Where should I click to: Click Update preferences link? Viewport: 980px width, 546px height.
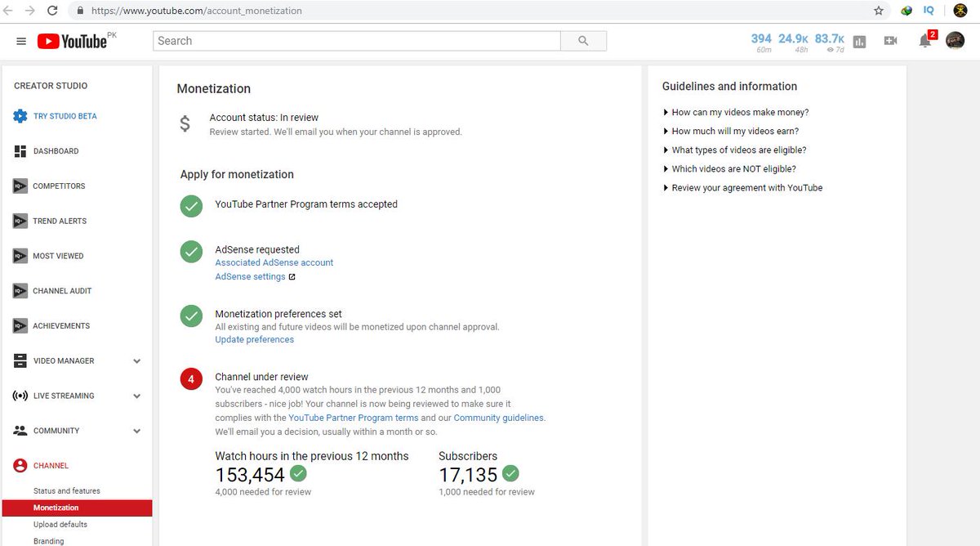point(254,340)
